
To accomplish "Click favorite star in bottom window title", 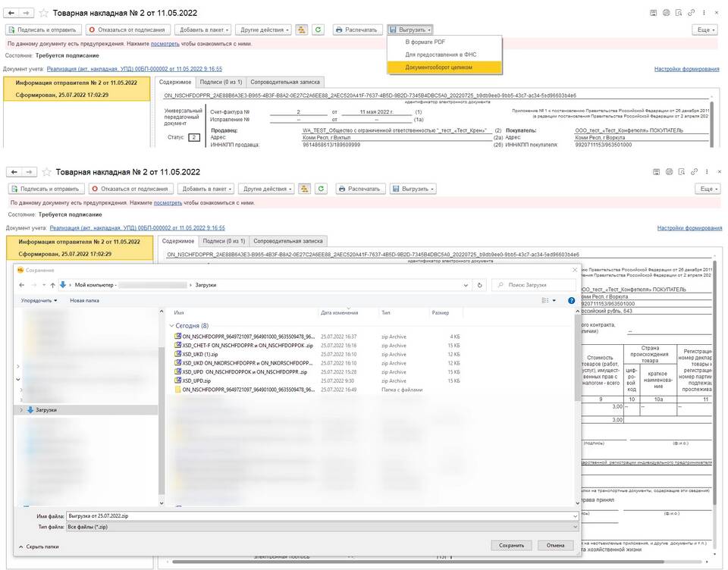I will click(x=46, y=172).
